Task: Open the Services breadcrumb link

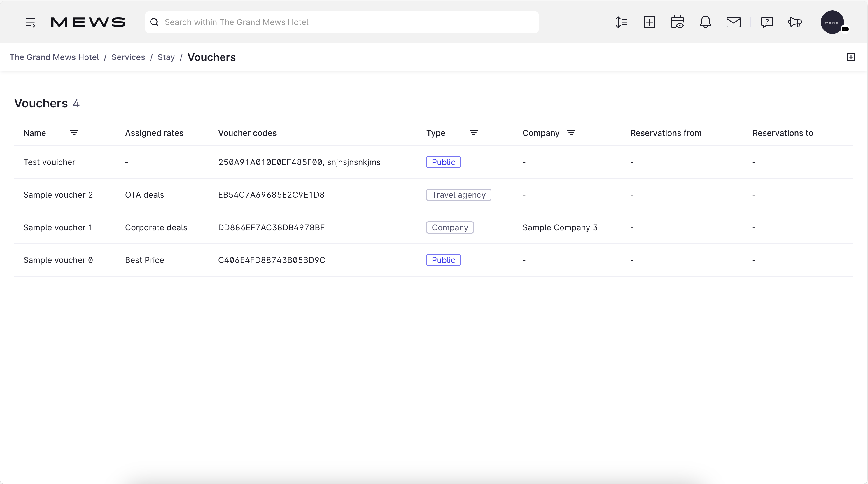Action: (x=128, y=57)
